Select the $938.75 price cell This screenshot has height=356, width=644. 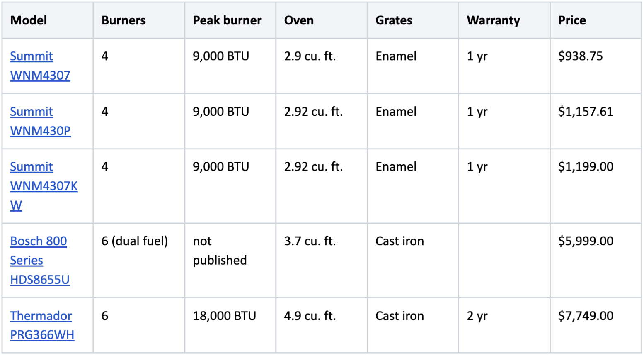pyautogui.click(x=596, y=66)
